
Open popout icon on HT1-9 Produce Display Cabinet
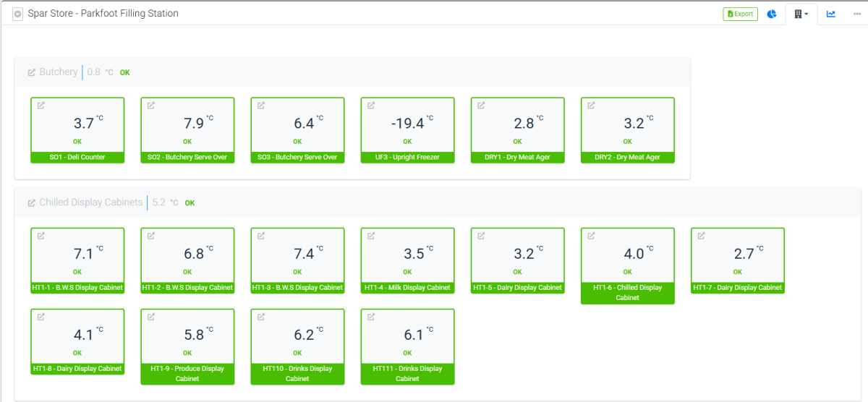coord(151,317)
